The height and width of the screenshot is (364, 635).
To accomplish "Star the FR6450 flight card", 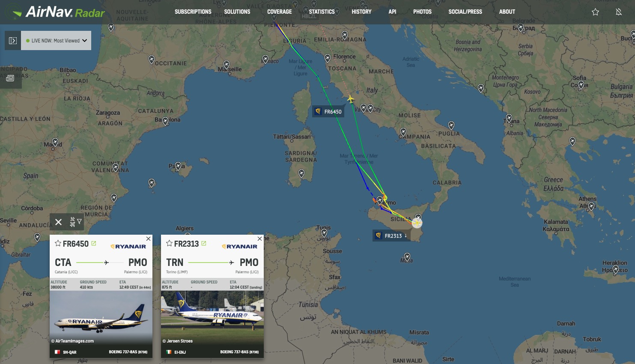I will [x=58, y=244].
